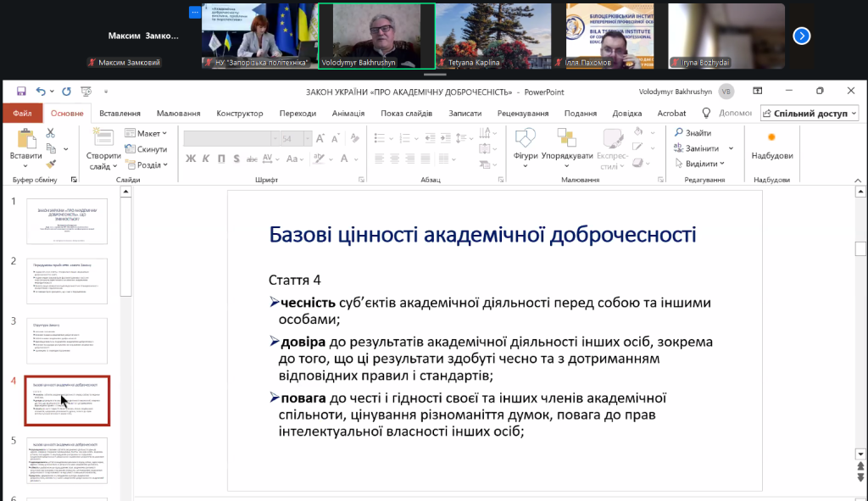Viewport: 868px width, 501px height.
Task: Open the Файл menu
Action: (22, 114)
